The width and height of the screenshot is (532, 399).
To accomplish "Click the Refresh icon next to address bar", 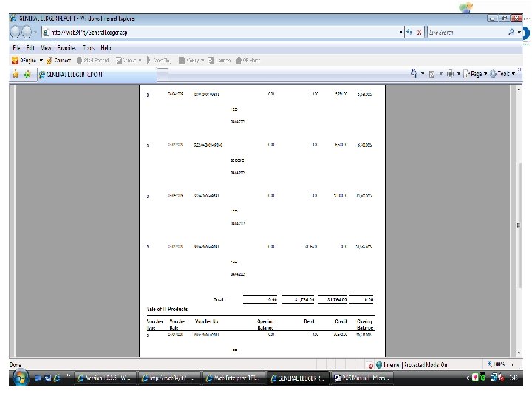I will click(x=409, y=33).
